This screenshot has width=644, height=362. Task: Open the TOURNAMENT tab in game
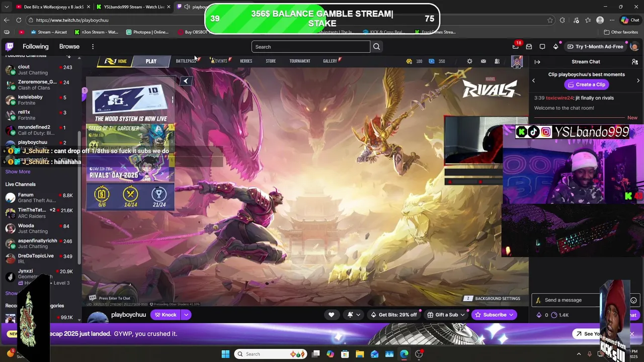point(300,61)
